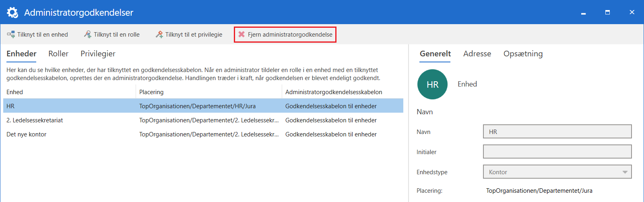Viewport: 644px width, 202px height.
Task: Switch to the Roller tab
Action: point(58,54)
